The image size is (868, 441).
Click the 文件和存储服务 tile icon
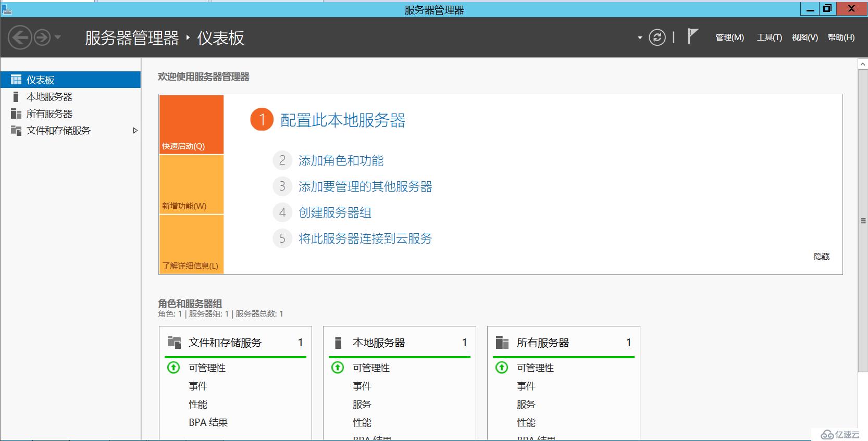(174, 342)
